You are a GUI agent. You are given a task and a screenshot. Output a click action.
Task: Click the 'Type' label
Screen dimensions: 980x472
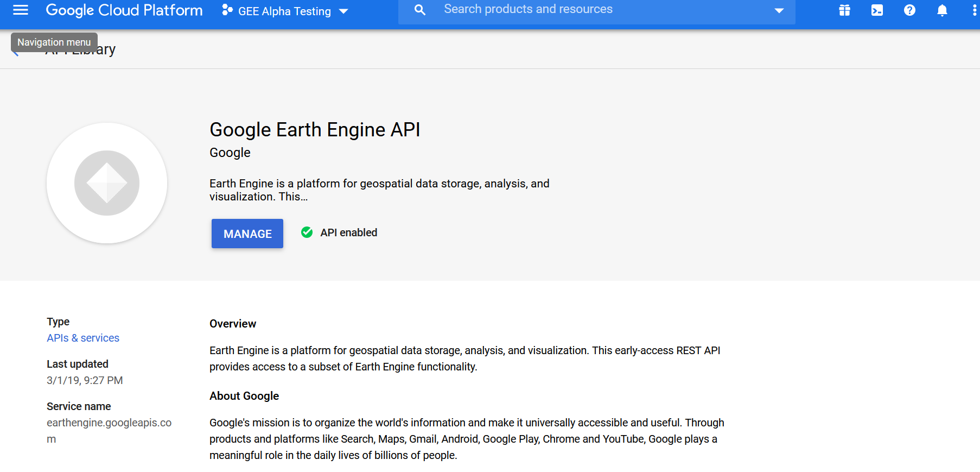[x=58, y=322]
